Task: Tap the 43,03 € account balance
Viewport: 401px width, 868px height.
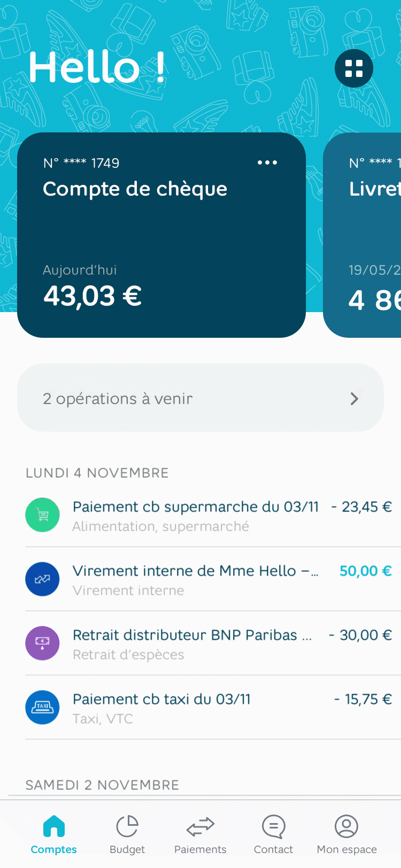Action: point(92,296)
